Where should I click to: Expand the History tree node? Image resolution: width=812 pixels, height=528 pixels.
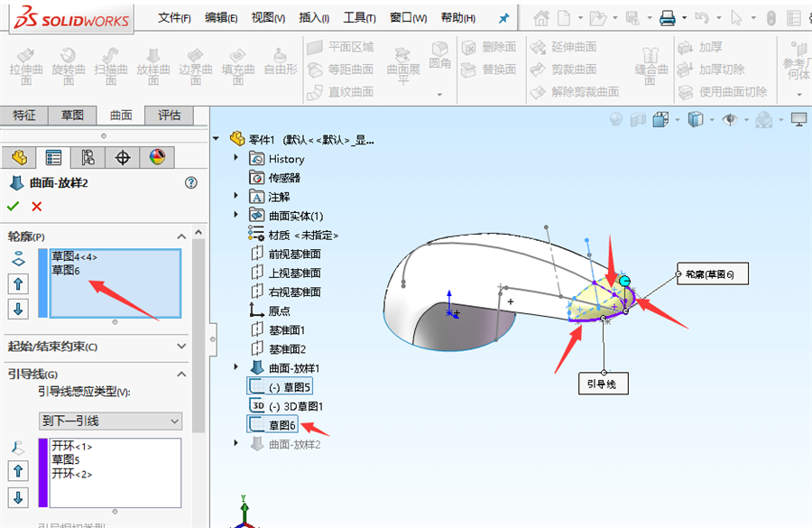tap(236, 158)
